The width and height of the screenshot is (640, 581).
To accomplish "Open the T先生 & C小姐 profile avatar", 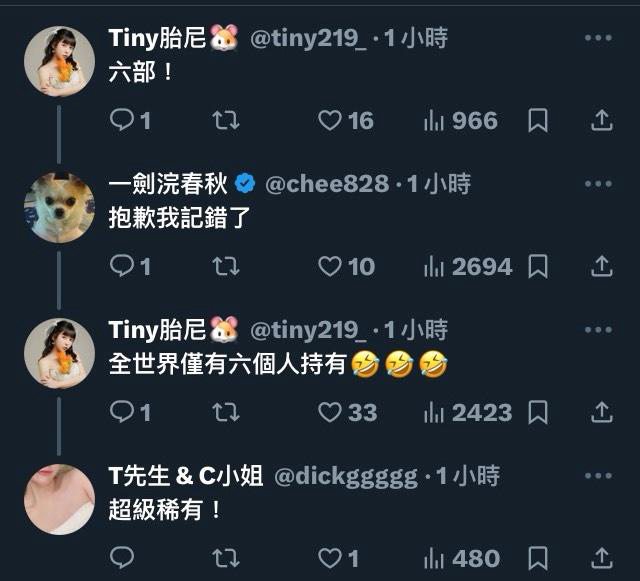I will 60,499.
